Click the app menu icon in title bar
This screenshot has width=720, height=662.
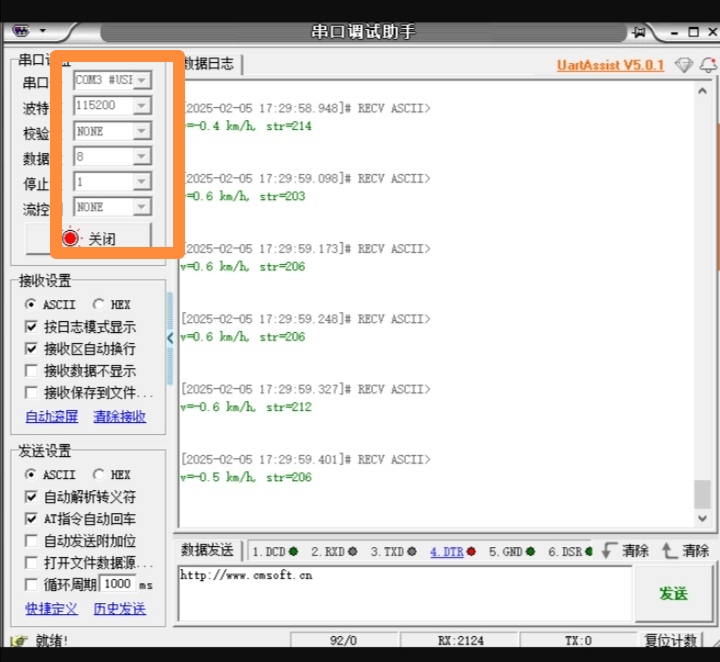point(22,32)
